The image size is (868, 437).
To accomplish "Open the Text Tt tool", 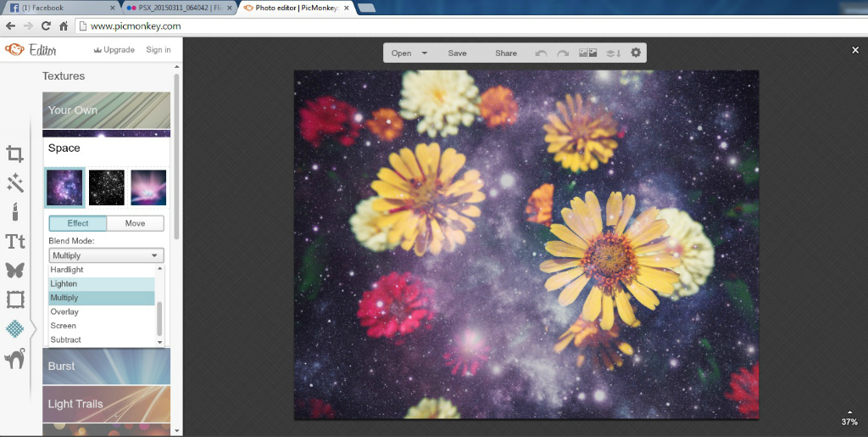I will tap(15, 242).
